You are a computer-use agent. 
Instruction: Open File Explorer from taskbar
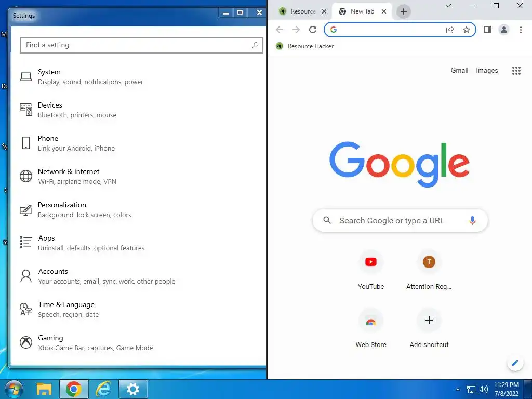click(44, 389)
